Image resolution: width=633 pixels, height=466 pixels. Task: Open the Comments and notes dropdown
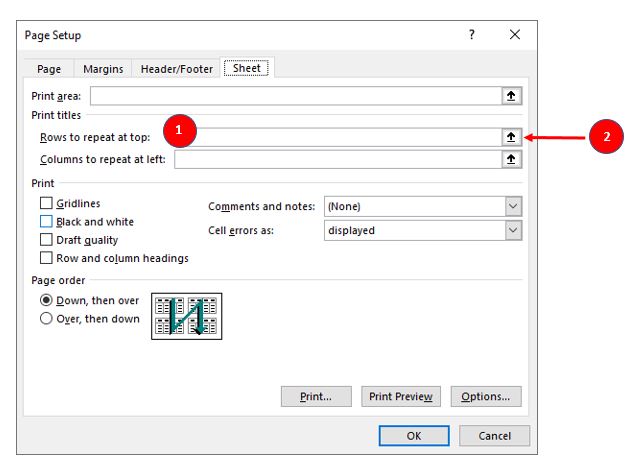pyautogui.click(x=513, y=206)
